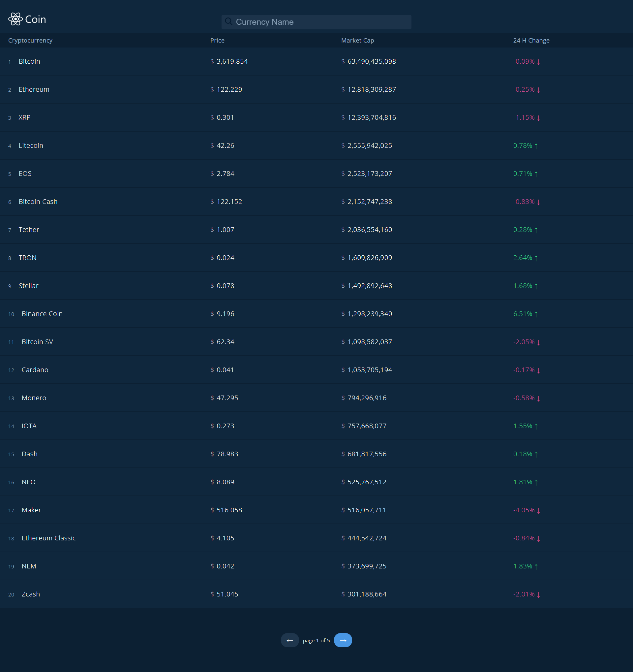The width and height of the screenshot is (633, 672).
Task: Click the 6.51% change value
Action: (523, 314)
